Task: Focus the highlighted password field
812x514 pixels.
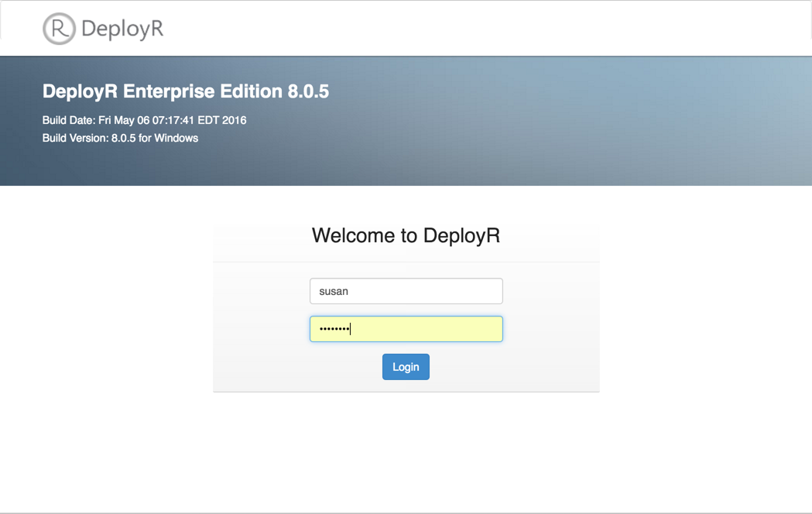Action: pos(406,329)
